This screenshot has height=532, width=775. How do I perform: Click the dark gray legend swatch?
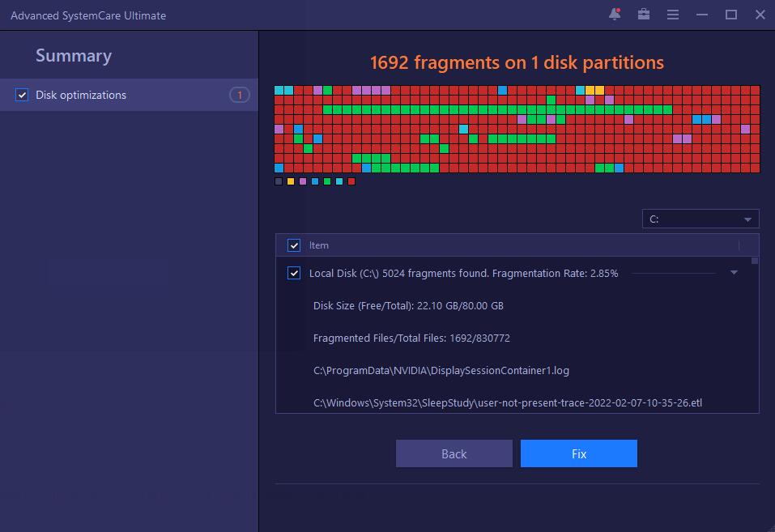click(279, 181)
